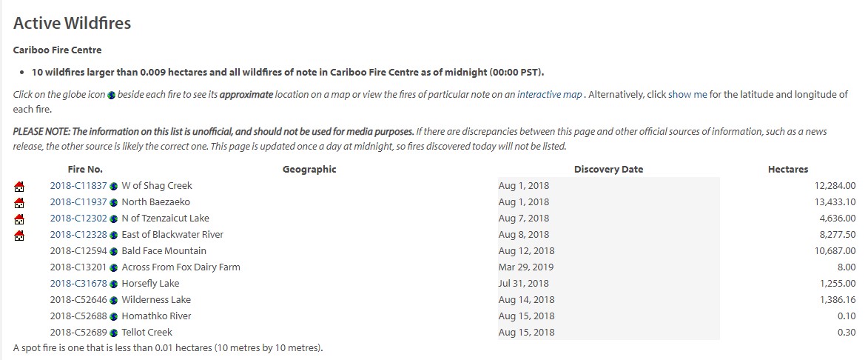Open fire number 2018-C11937 link
This screenshot has height=360, width=868.
pos(78,201)
